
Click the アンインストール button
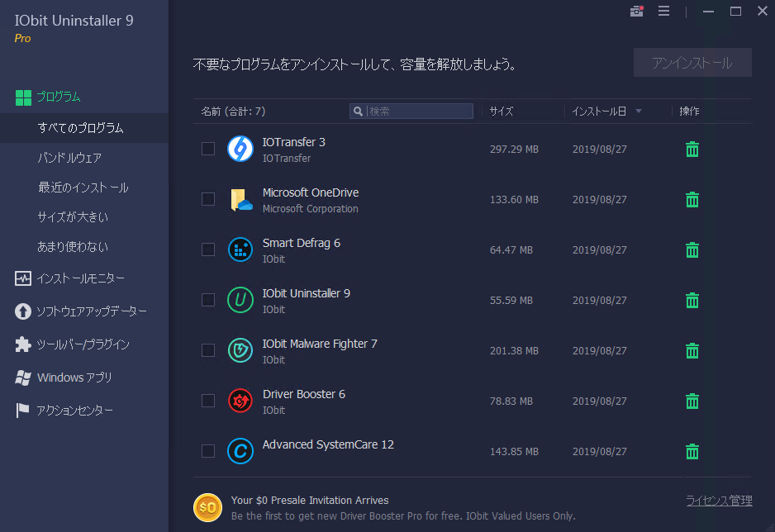point(692,63)
